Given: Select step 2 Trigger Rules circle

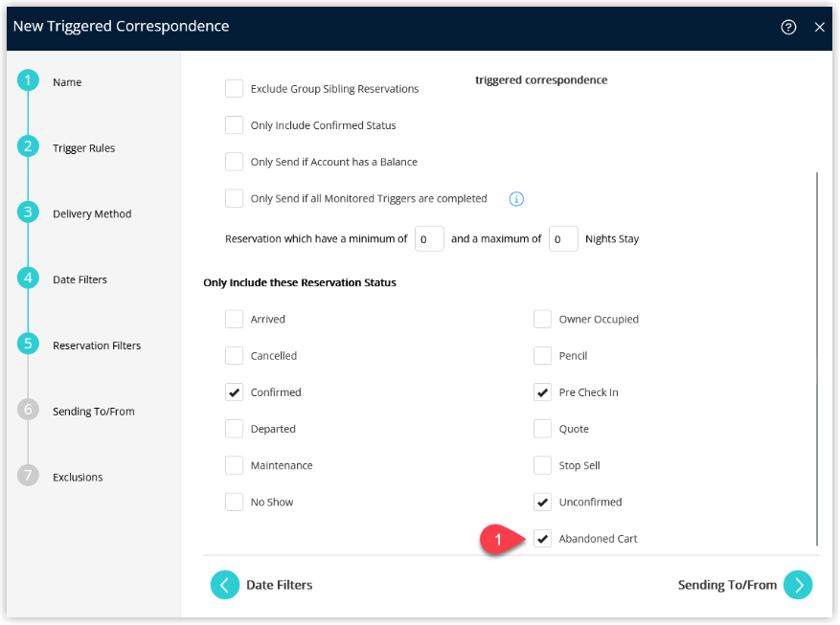Looking at the screenshot, I should [28, 146].
